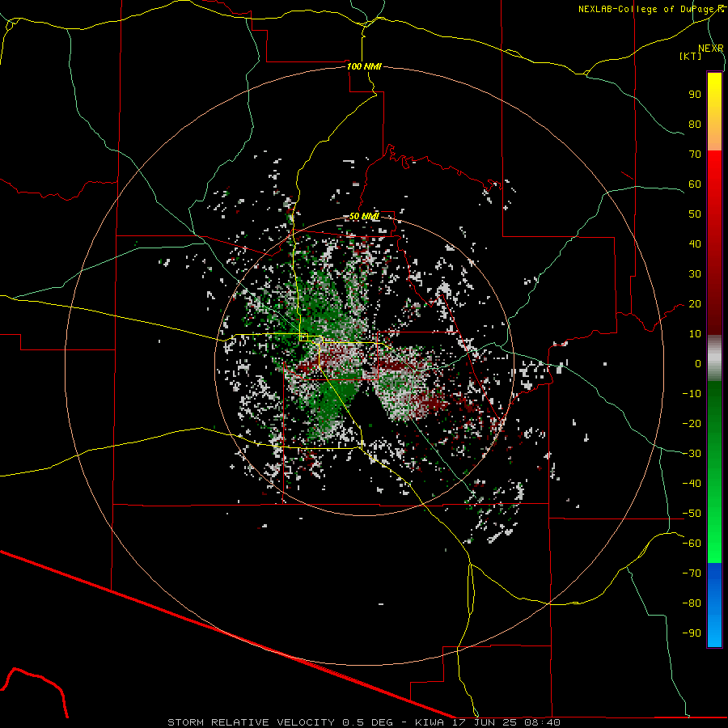The height and width of the screenshot is (728, 728).
Task: Click the positive 70 knot scale label
Action: click(x=695, y=154)
